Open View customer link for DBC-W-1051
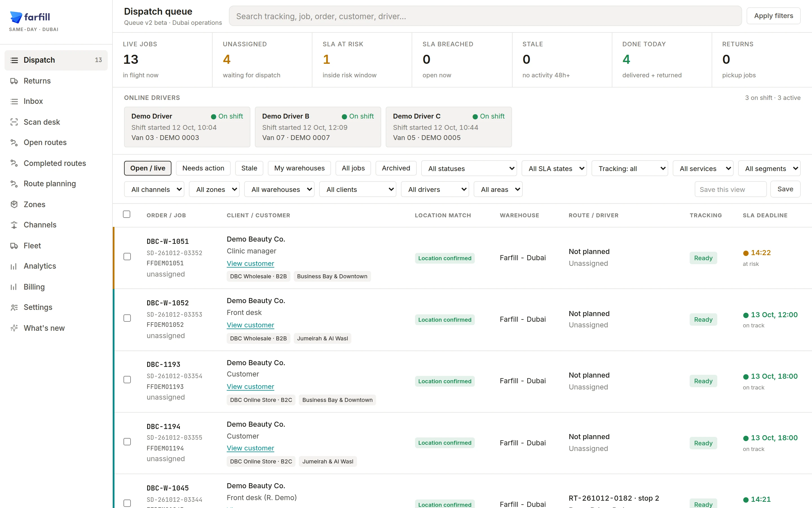This screenshot has width=812, height=508. point(250,263)
